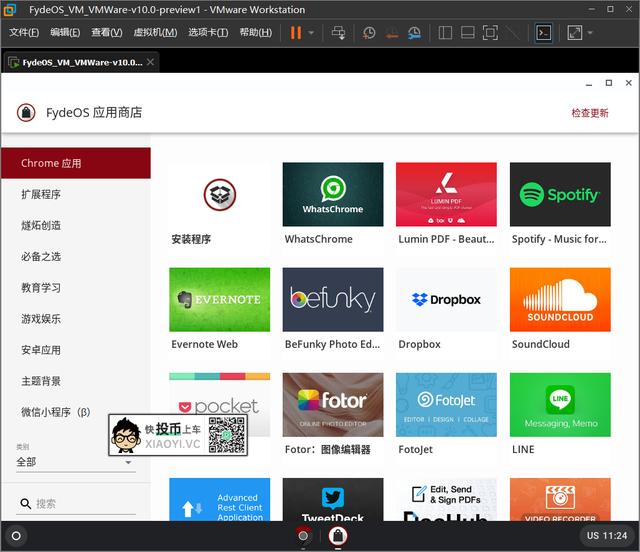The width and height of the screenshot is (640, 552).
Task: Select the 必备之选 category
Action: [76, 256]
